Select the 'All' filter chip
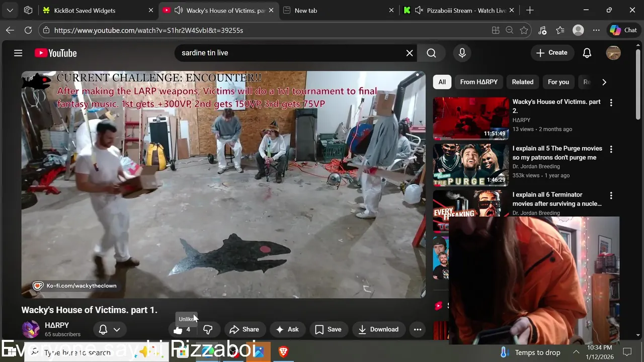The width and height of the screenshot is (644, 362). coord(442,82)
